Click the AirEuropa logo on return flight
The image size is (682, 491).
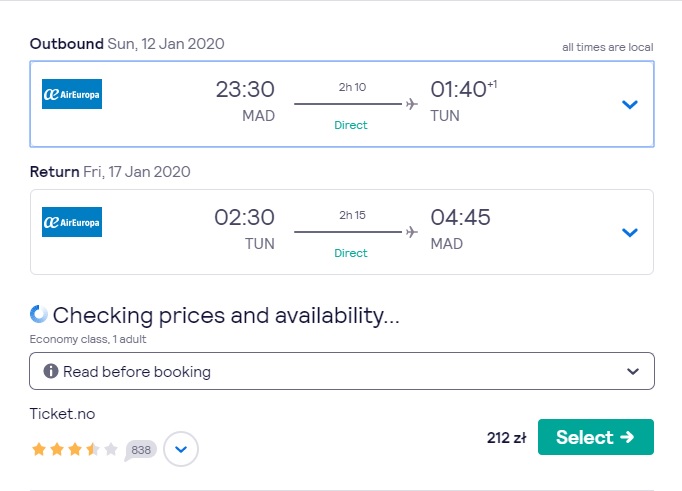click(x=72, y=222)
